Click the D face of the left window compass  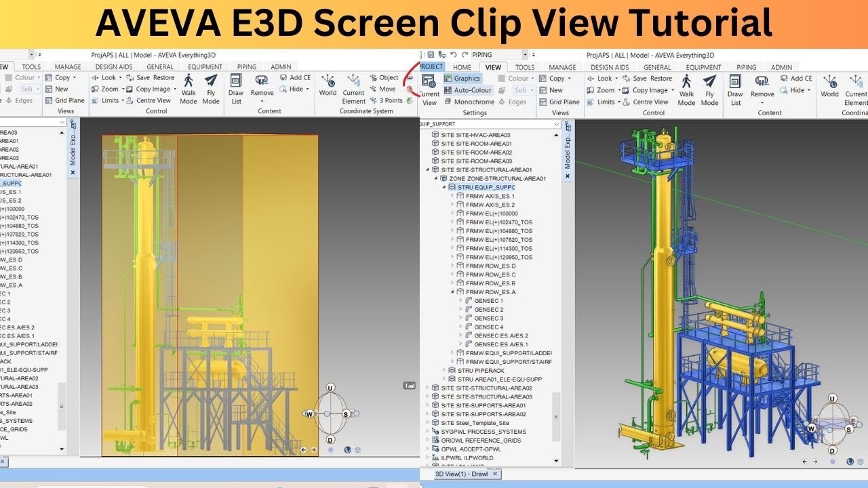[330, 440]
